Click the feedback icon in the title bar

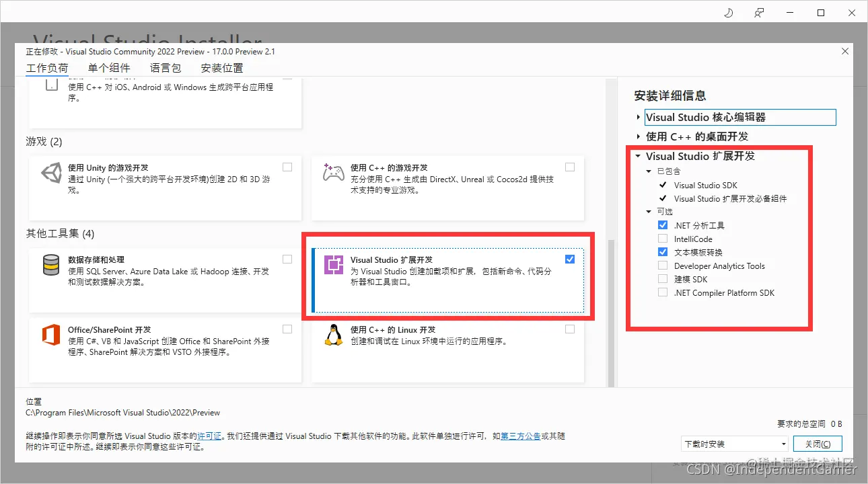(x=760, y=13)
